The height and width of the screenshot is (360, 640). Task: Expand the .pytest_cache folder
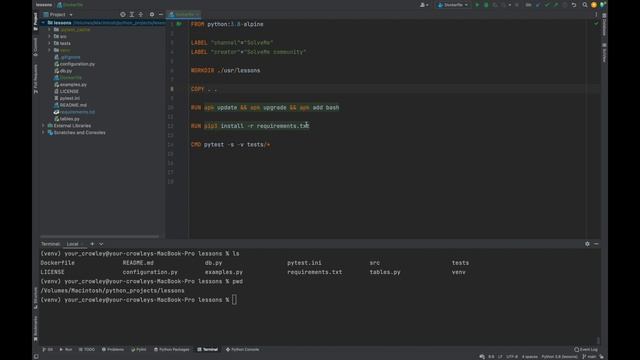tap(50, 30)
